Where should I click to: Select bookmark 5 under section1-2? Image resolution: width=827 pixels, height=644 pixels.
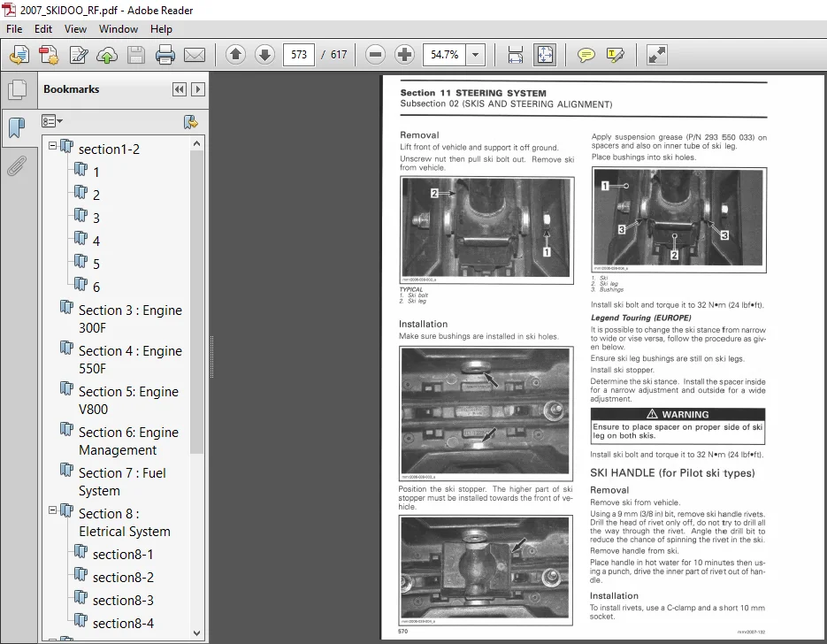(96, 264)
